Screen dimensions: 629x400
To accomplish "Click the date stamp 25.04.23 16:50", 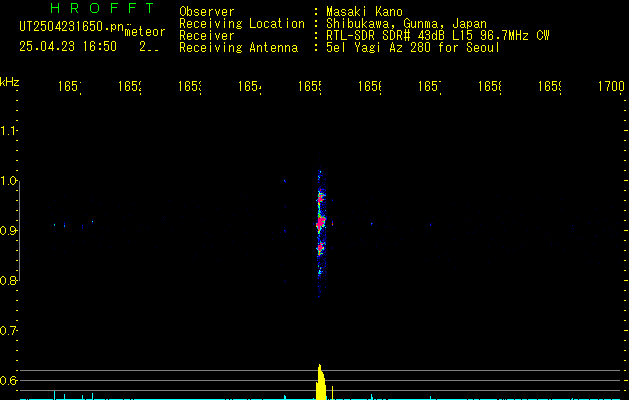I will pyautogui.click(x=68, y=47).
